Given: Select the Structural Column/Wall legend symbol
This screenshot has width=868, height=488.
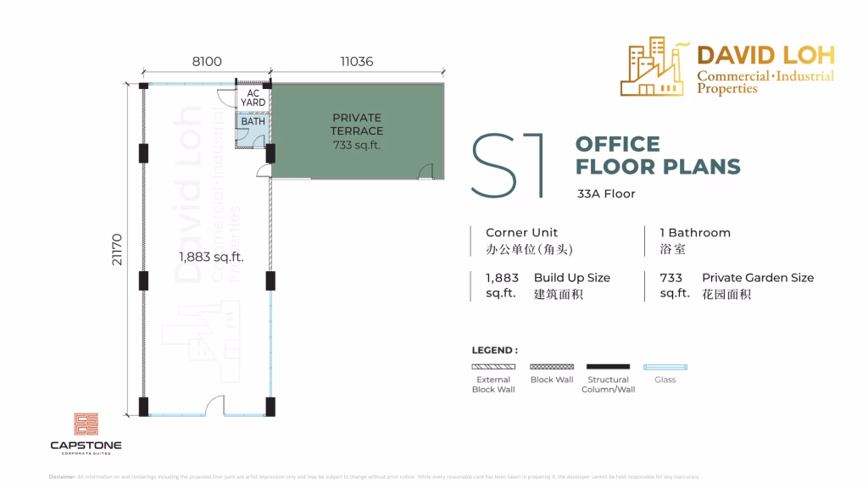Looking at the screenshot, I should tap(608, 367).
